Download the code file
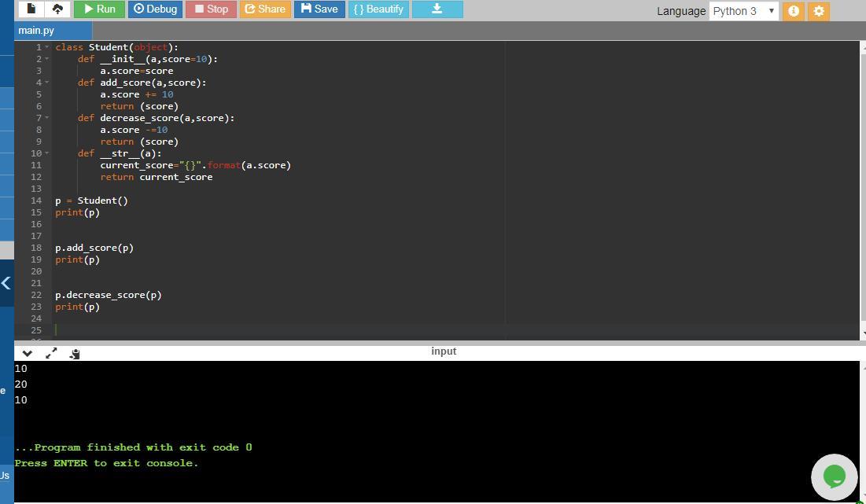Screen dimensions: 866x504 click(x=437, y=9)
